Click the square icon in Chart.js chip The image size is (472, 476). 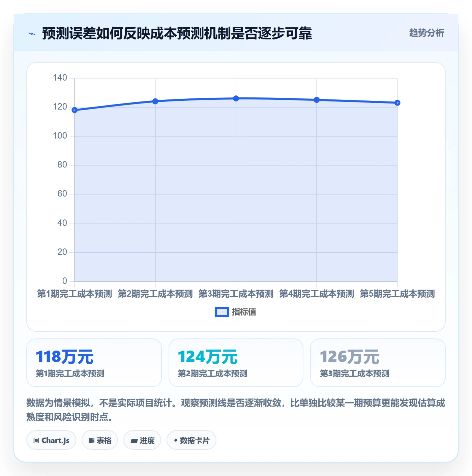click(x=36, y=441)
